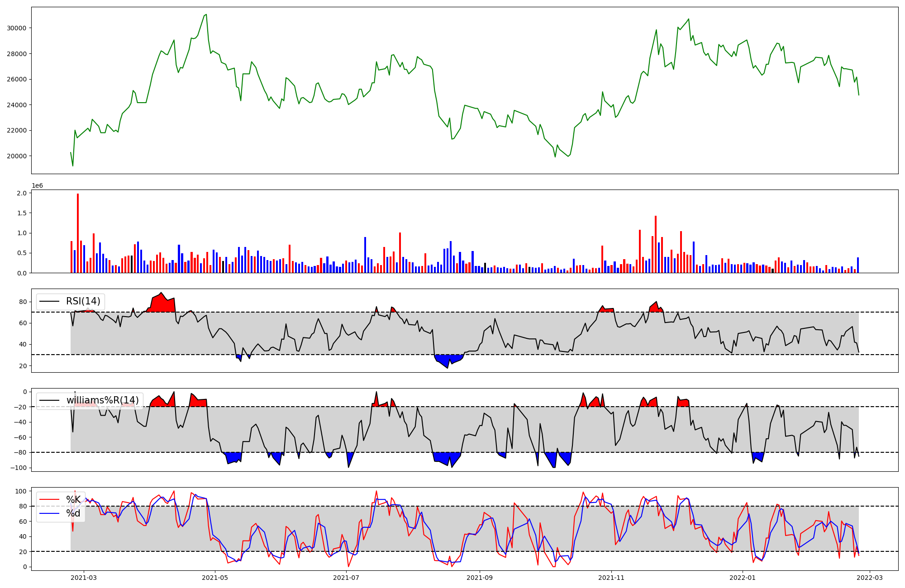This screenshot has width=905, height=588.
Task: Click the 1e6 volume scale label
Action: pos(37,186)
